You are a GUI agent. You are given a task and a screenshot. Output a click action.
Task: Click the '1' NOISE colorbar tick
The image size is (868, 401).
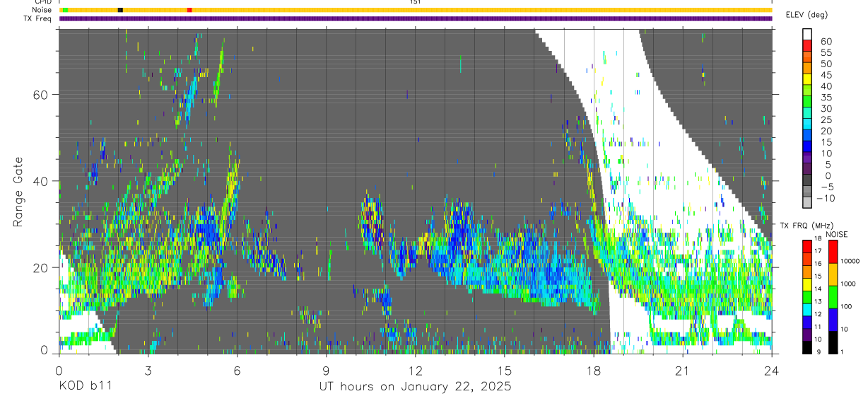pos(843,351)
